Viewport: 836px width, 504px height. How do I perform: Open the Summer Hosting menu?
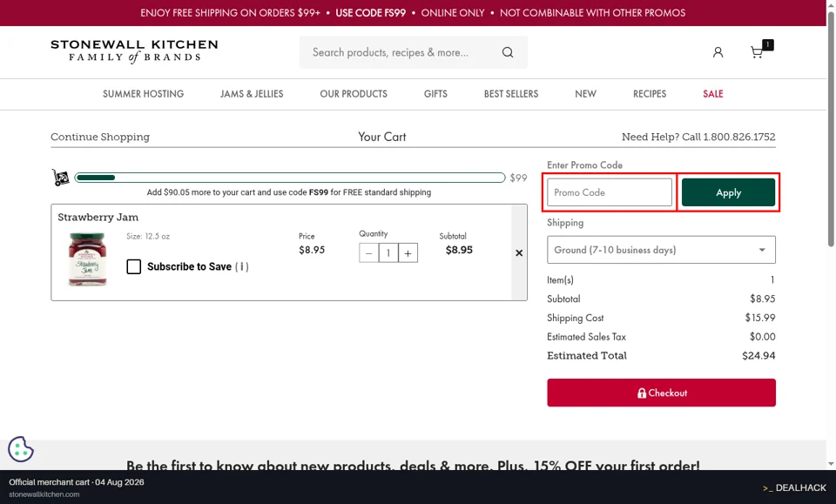[x=143, y=94]
